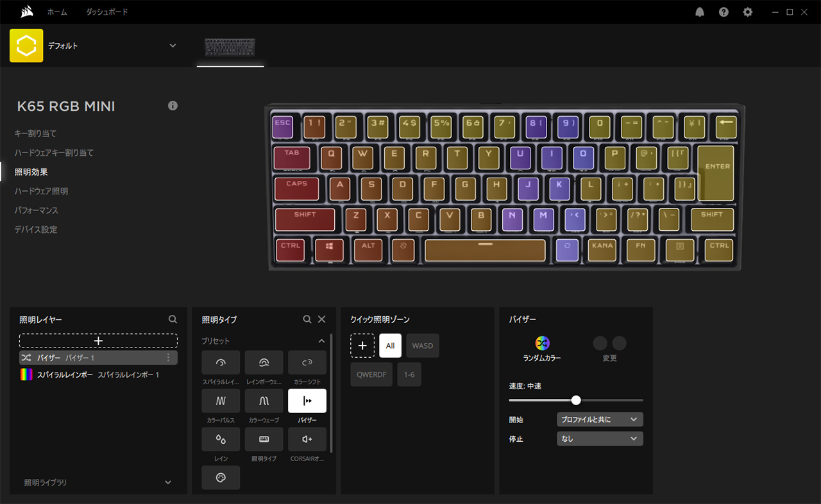Select the CAPS key on the keyboard

[x=296, y=189]
